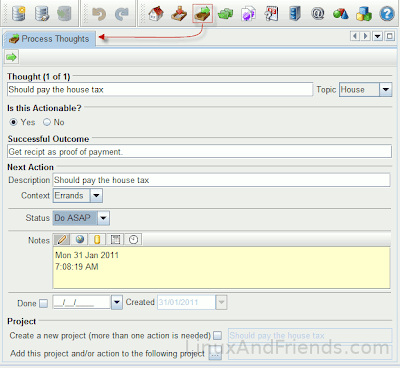Click the purple gear document icon

[248, 14]
